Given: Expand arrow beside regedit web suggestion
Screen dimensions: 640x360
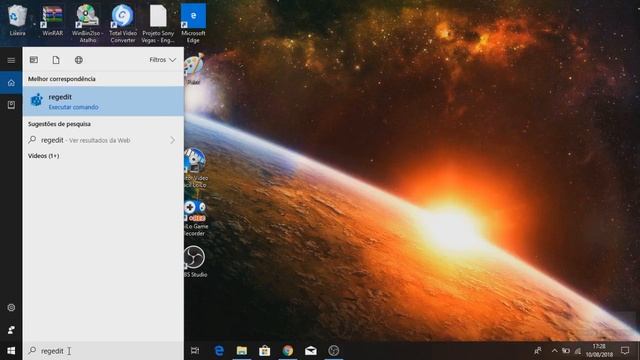Looking at the screenshot, I should [x=172, y=140].
